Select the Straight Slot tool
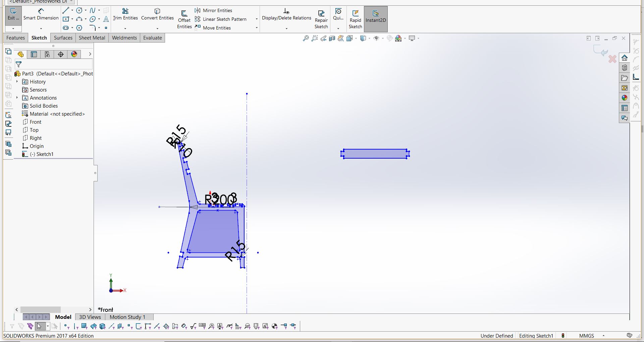The width and height of the screenshot is (644, 342). [x=66, y=28]
